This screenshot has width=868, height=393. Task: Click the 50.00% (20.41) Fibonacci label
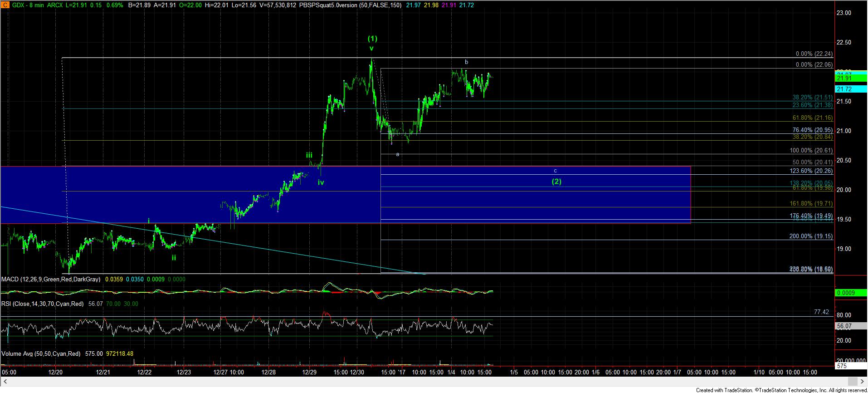coord(812,162)
